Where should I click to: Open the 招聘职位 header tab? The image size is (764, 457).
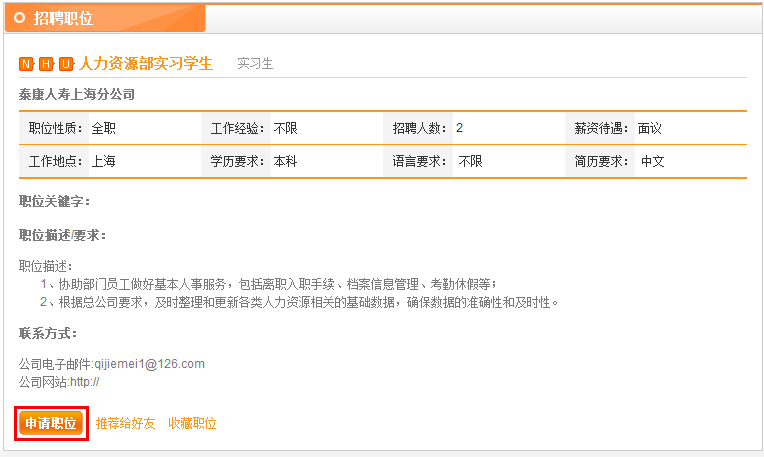63,18
